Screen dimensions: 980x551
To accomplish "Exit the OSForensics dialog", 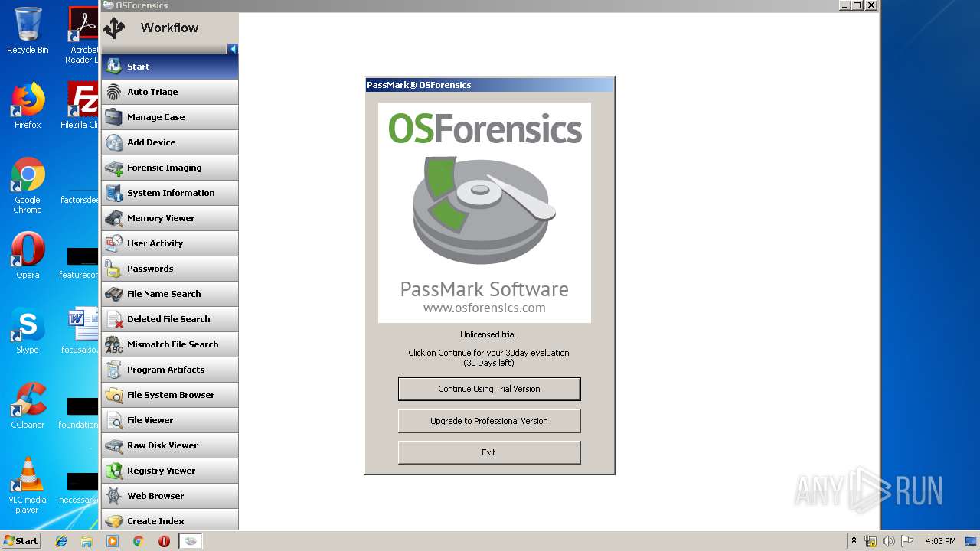I will point(489,452).
